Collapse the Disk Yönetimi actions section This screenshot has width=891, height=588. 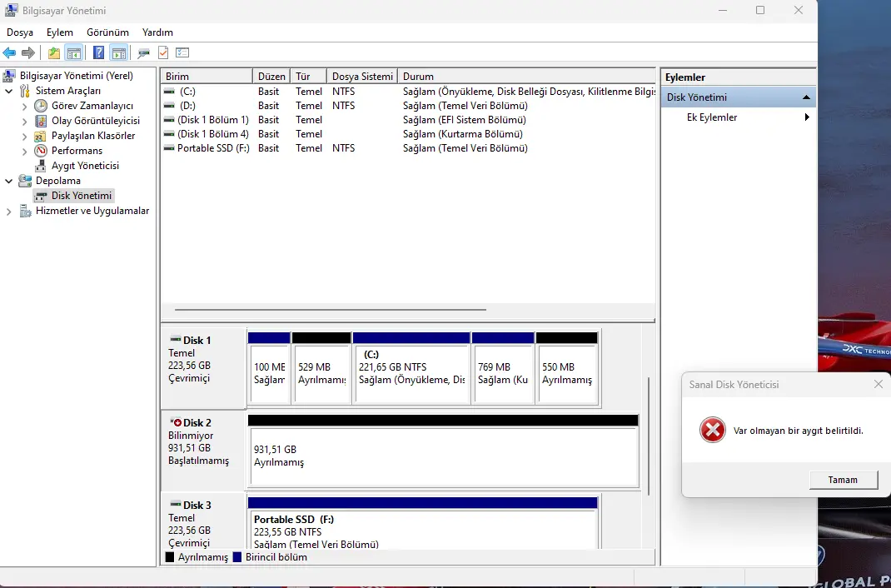806,97
